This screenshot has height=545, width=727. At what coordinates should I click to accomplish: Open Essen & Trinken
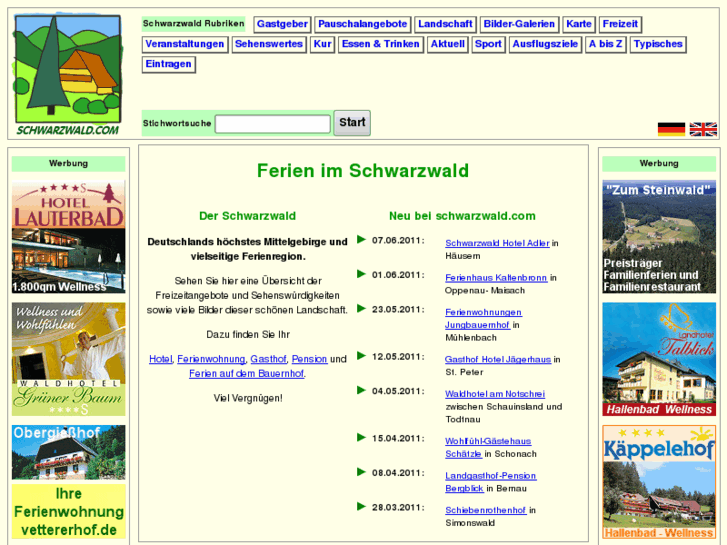(380, 44)
